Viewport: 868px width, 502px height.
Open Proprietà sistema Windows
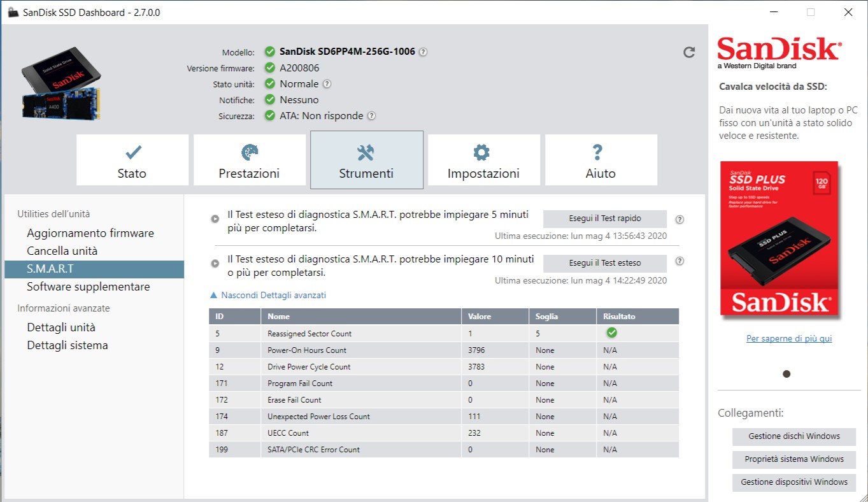794,459
